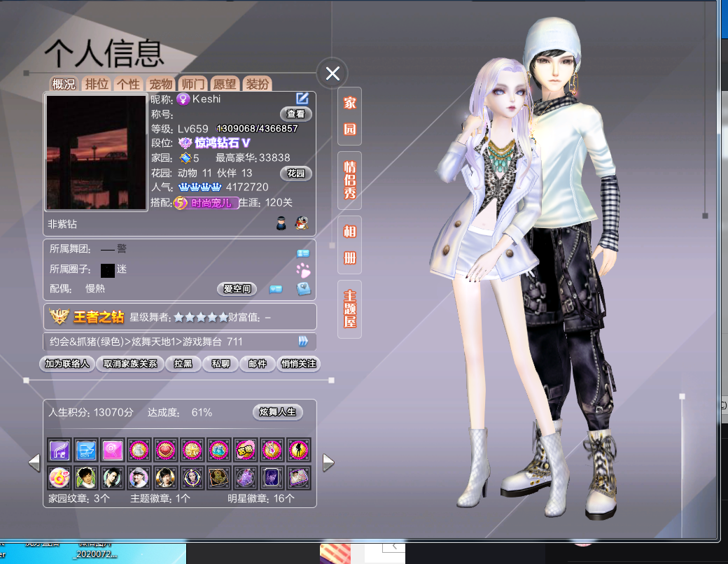Image resolution: width=728 pixels, height=564 pixels.
Task: Click the purple house badge
Action: [60, 450]
